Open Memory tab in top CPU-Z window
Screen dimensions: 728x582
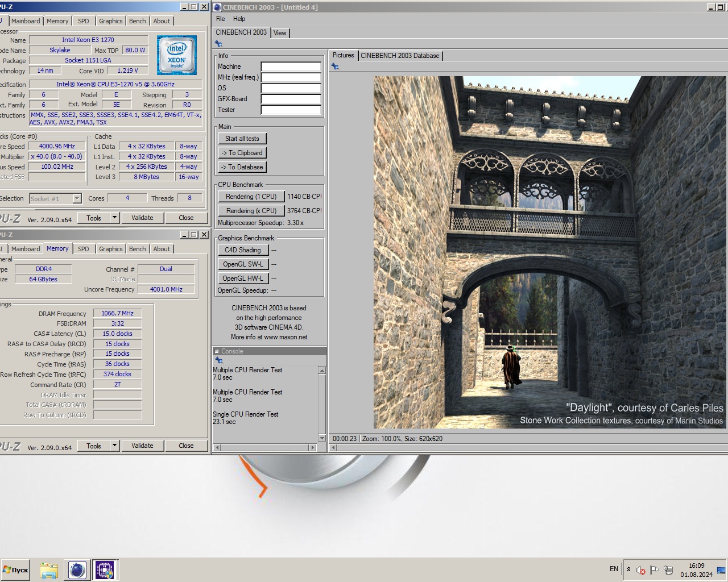[57, 21]
